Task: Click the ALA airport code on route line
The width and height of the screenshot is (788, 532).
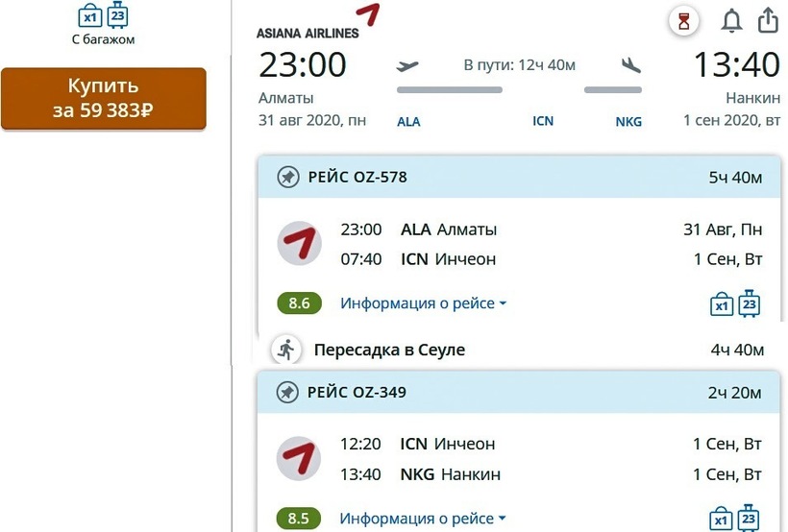Action: pos(408,122)
